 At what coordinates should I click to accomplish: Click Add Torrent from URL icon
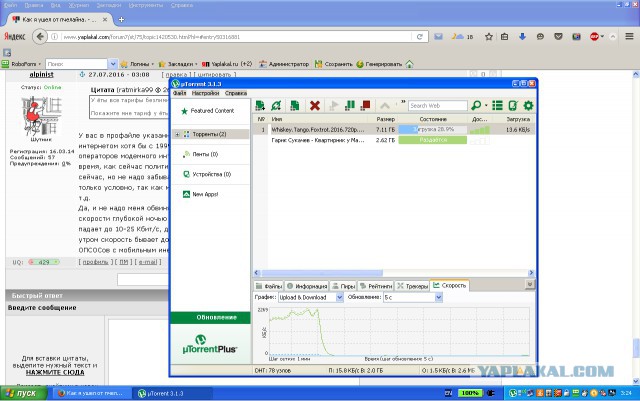pos(276,105)
